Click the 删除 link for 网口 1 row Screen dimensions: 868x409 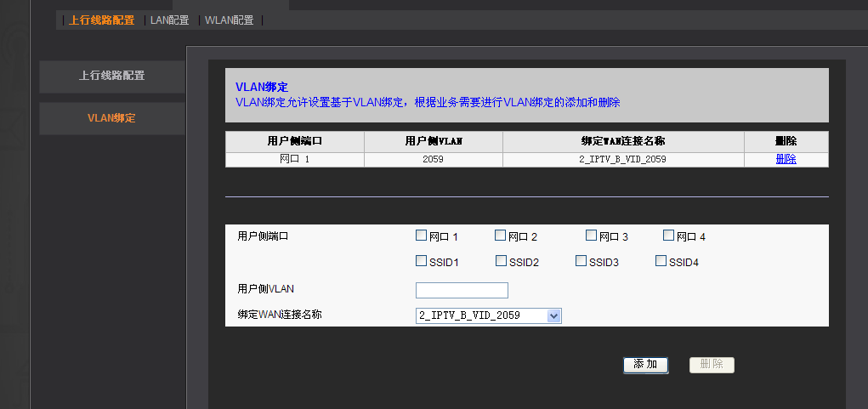coord(786,159)
